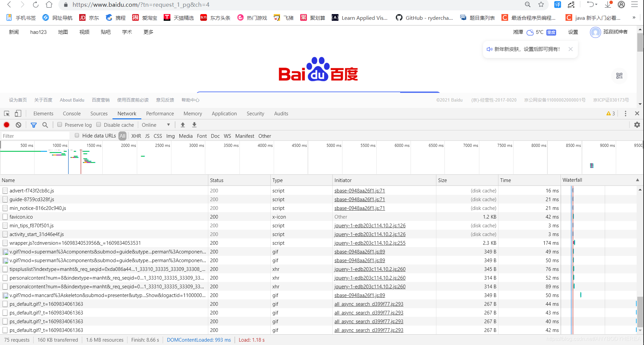The width and height of the screenshot is (644, 345).
Task: Click the page vertical scrollbar thumb
Action: [640, 42]
